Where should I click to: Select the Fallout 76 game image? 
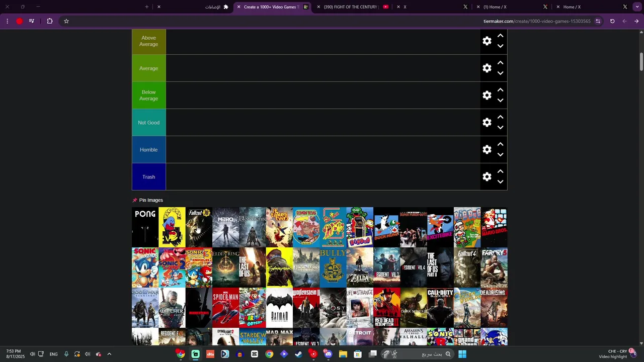(199, 227)
